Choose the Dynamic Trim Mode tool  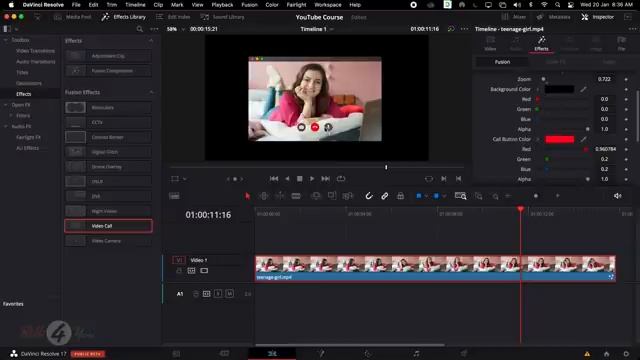pyautogui.click(x=280, y=196)
